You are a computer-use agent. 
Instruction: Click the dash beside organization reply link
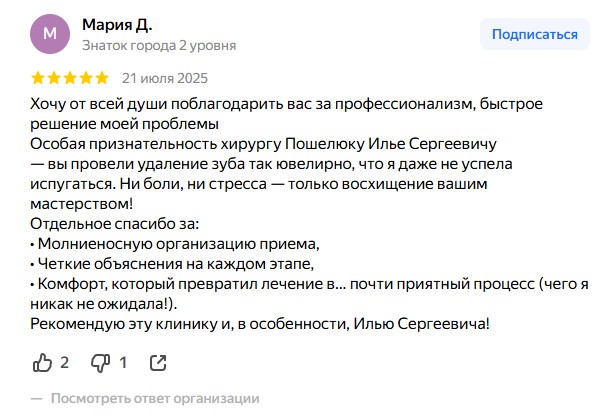click(x=37, y=398)
